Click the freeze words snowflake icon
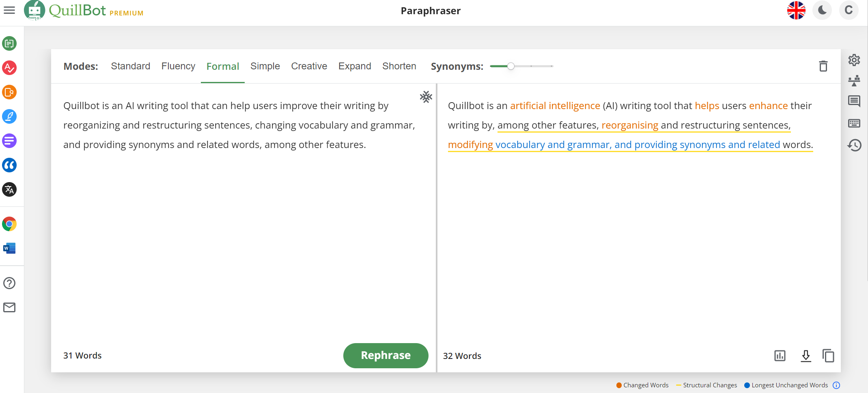This screenshot has height=393, width=868. 426,97
